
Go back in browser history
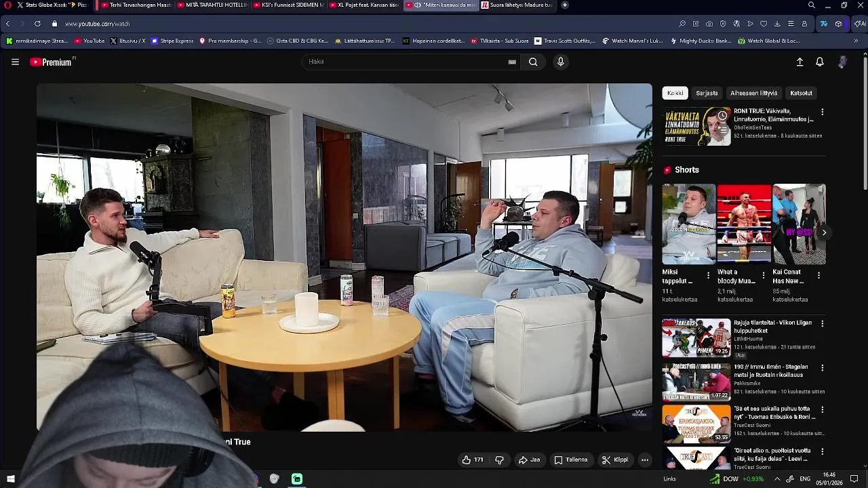tap(7, 24)
